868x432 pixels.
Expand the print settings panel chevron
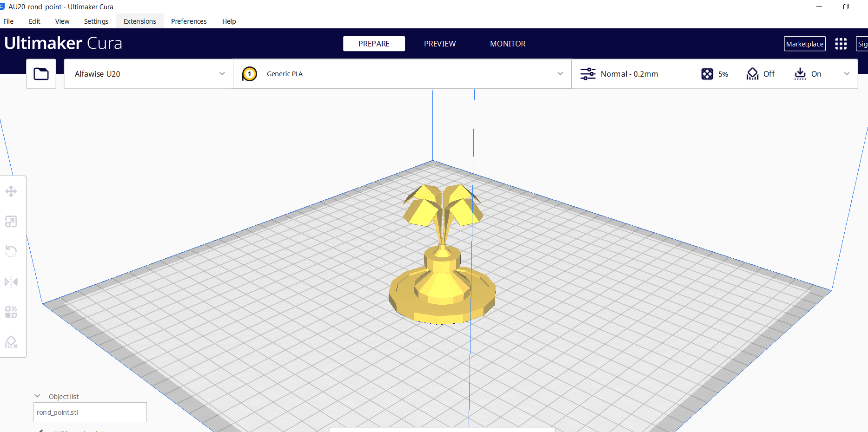pyautogui.click(x=847, y=74)
